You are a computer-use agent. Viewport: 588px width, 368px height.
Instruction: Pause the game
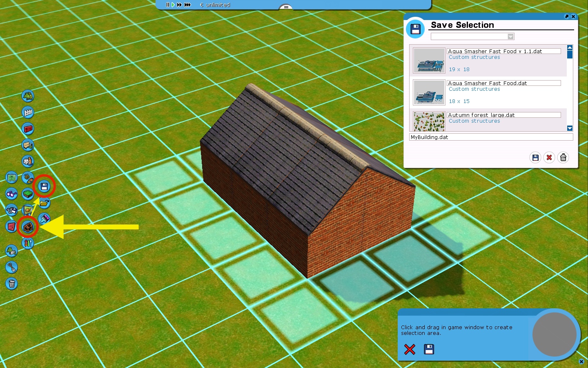pyautogui.click(x=167, y=5)
